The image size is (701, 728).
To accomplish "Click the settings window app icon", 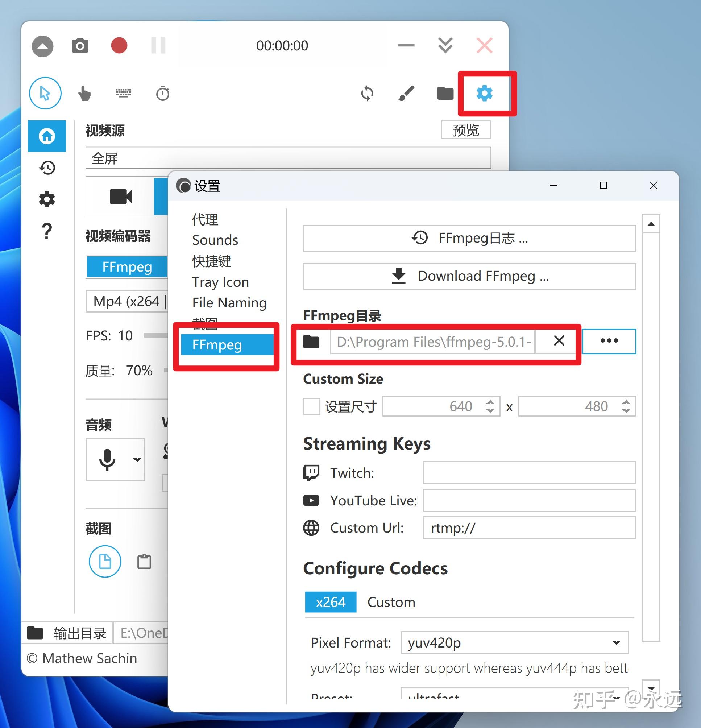I will pos(183,186).
